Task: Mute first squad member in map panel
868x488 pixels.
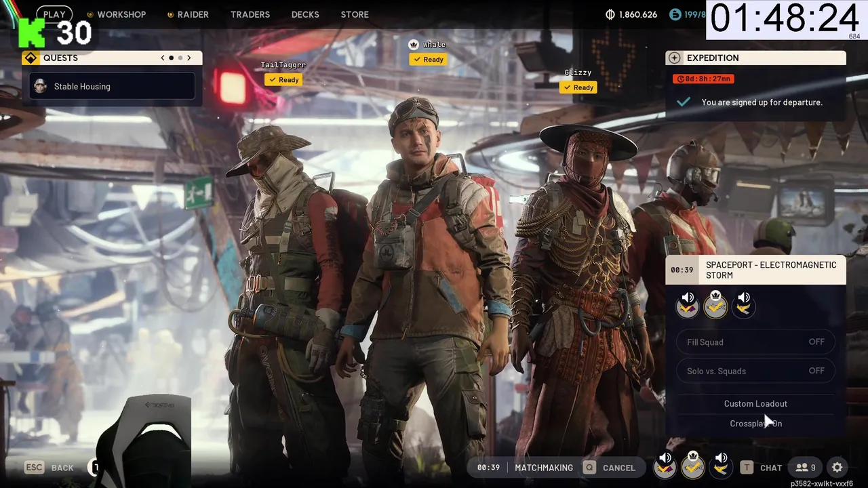Action: click(688, 304)
